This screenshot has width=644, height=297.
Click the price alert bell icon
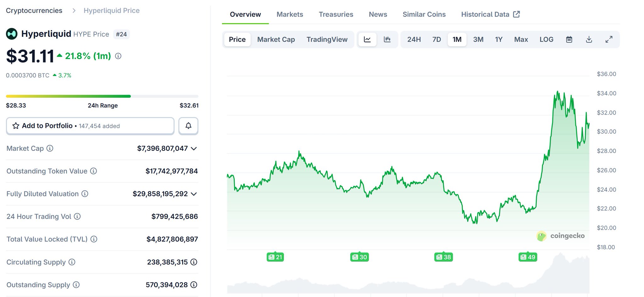pyautogui.click(x=188, y=126)
